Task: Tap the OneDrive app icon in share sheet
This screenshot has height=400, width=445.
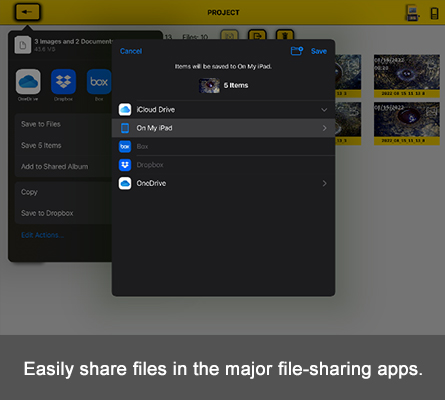Action: 28,82
